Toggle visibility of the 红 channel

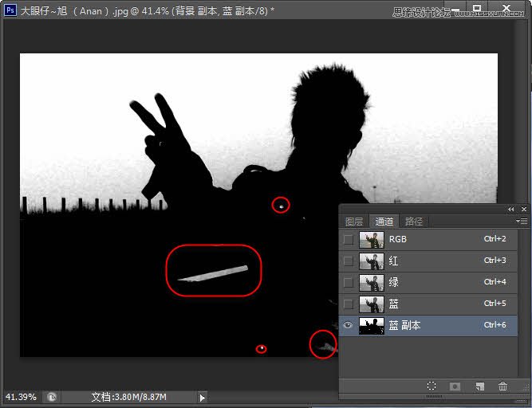coord(349,261)
